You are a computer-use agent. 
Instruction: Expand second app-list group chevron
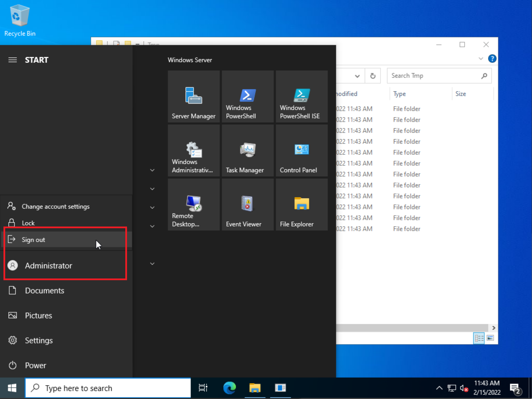(x=152, y=189)
